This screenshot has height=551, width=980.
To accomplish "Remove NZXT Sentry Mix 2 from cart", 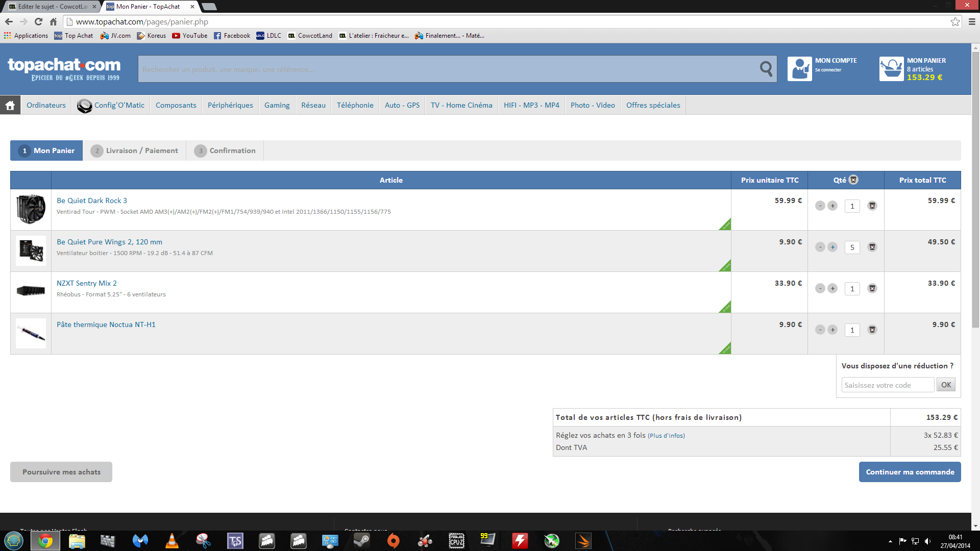I will 872,288.
